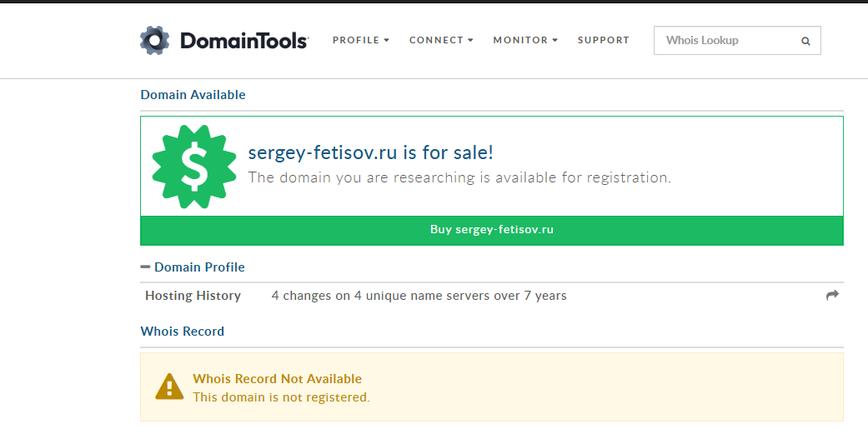Click the search magnifier icon

805,41
